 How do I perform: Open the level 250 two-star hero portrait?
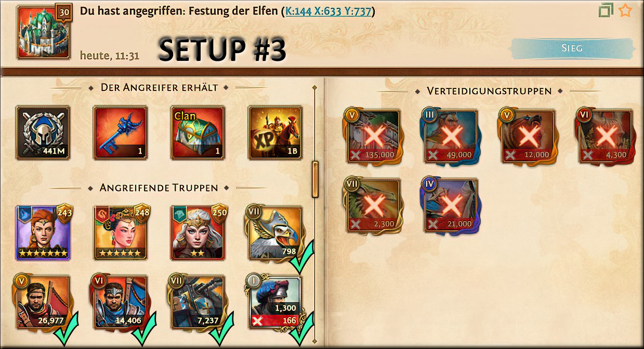[x=198, y=232]
